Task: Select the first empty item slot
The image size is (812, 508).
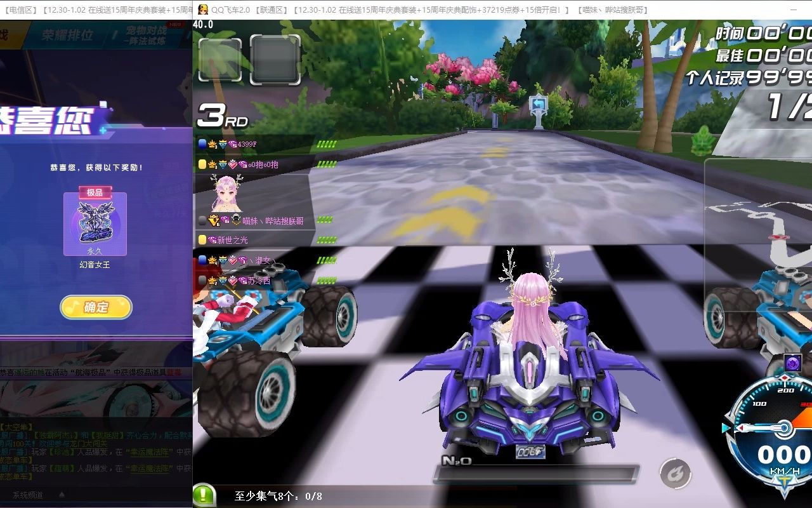Action: coord(220,60)
